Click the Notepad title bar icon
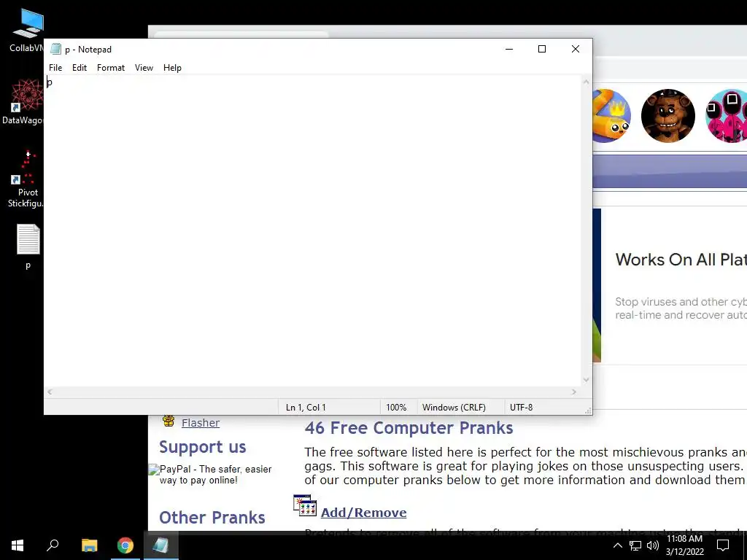This screenshot has width=747, height=560. [x=55, y=49]
